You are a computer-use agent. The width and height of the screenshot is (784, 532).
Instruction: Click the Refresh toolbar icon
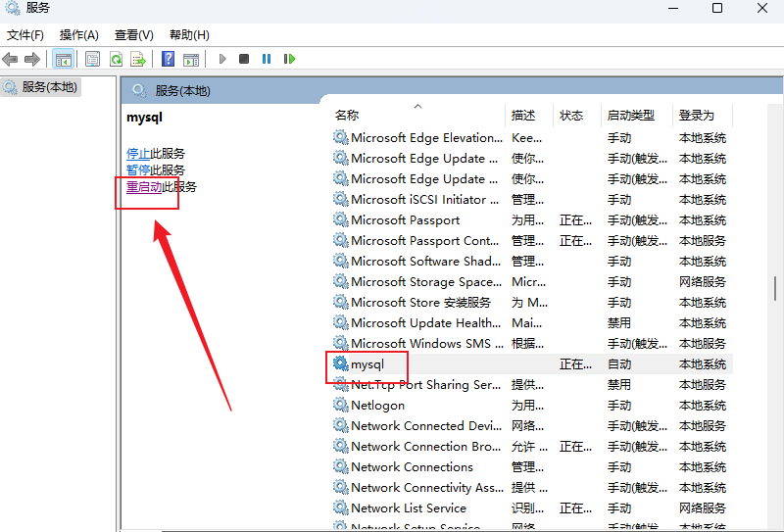116,59
